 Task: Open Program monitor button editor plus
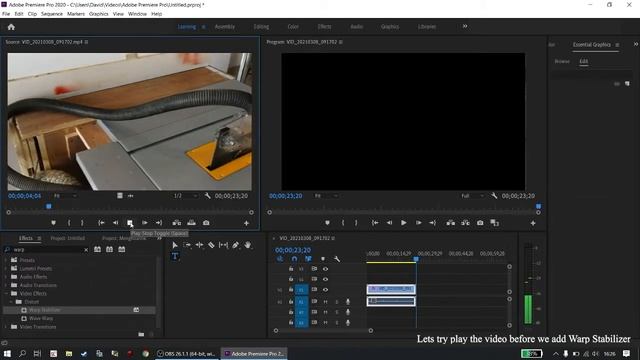point(533,223)
